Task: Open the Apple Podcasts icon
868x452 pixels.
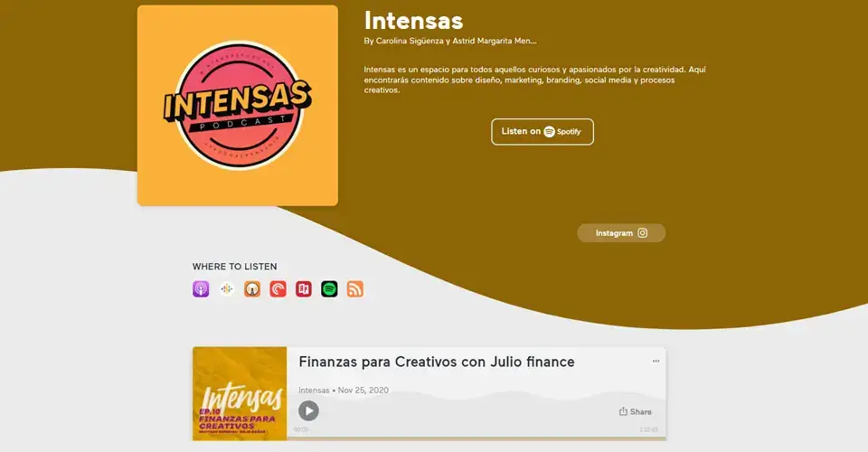Action: pos(201,288)
